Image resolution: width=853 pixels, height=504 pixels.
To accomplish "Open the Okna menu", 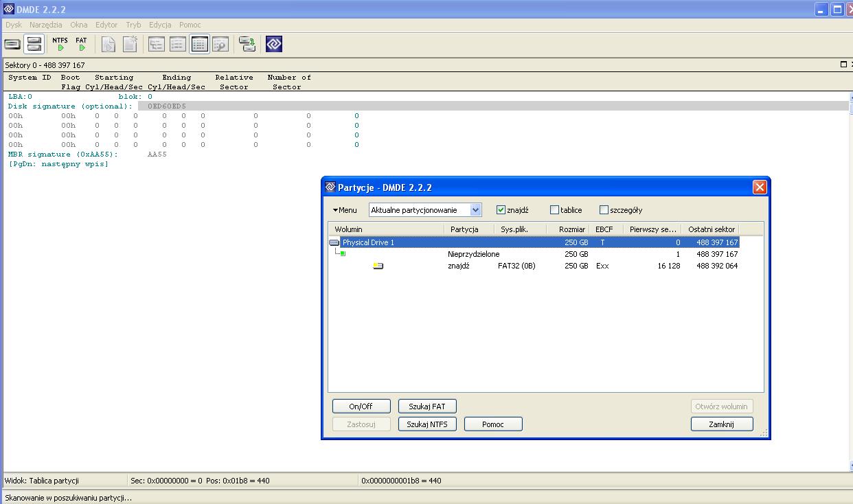I will point(79,25).
